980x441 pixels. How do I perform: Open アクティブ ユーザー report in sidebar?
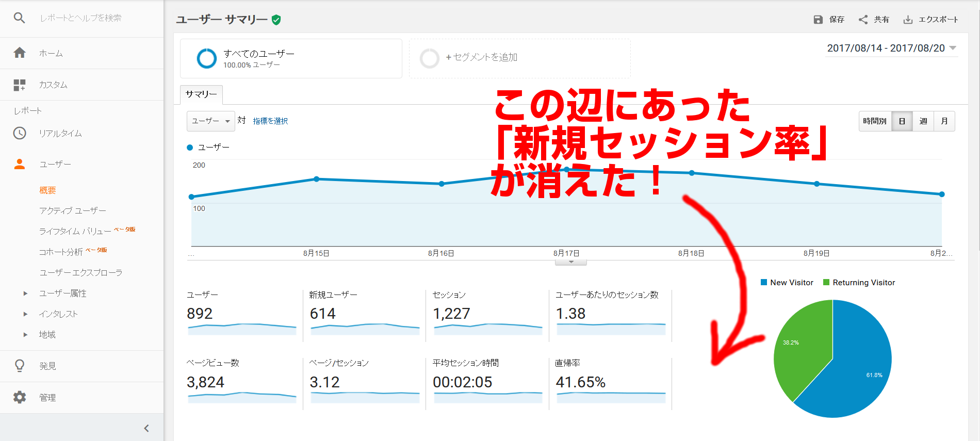click(73, 210)
